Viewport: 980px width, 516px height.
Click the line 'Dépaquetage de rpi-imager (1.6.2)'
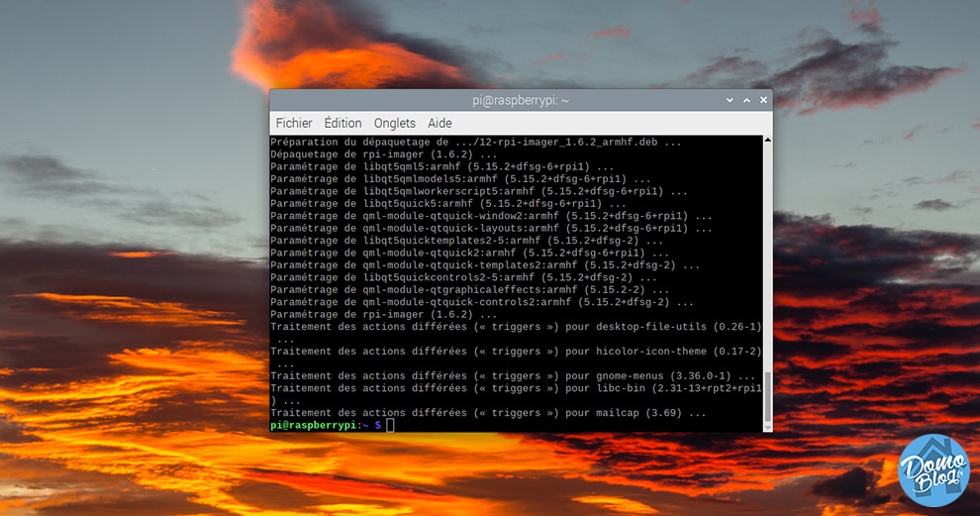(384, 155)
